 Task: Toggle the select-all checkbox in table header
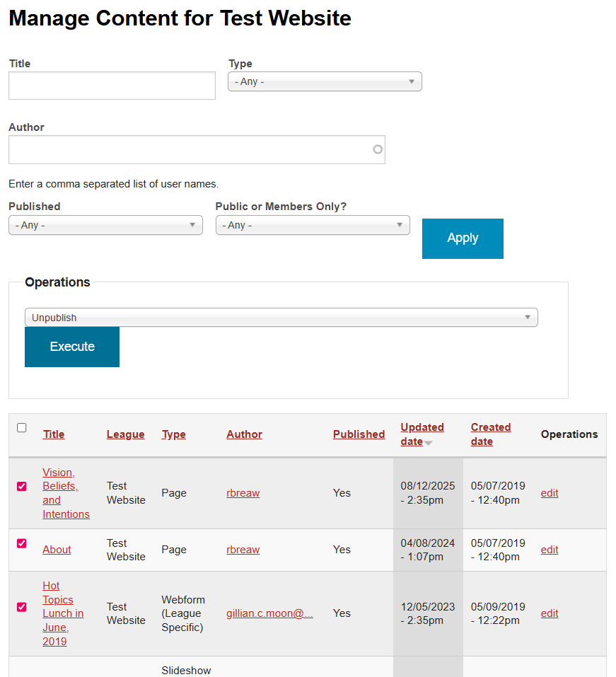coord(21,427)
